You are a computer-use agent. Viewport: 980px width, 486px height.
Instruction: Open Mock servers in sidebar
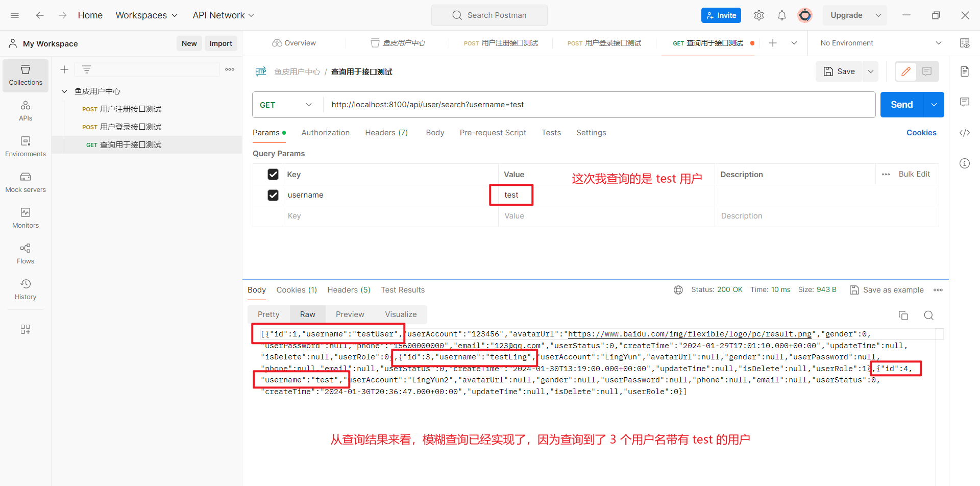(x=26, y=182)
